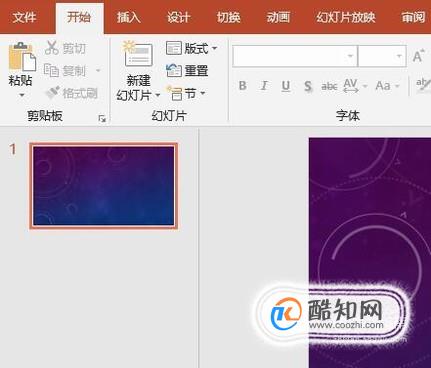The width and height of the screenshot is (431, 368).
Task: Open the 设计 (Design) ribbon tab
Action: click(x=178, y=17)
